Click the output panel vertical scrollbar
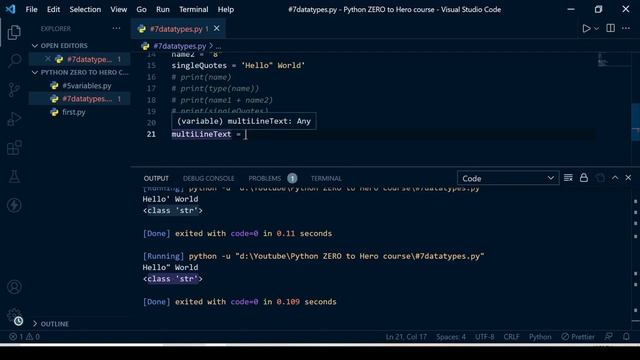The image size is (640, 360). (x=636, y=258)
